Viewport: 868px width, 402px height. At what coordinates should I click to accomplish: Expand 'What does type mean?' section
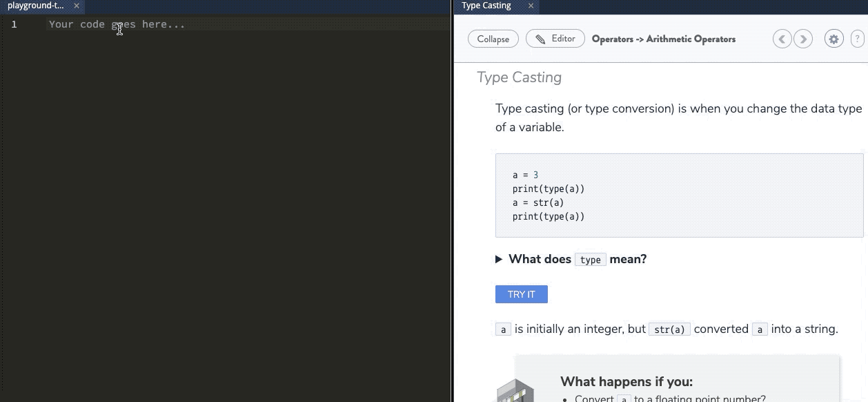[x=499, y=260]
